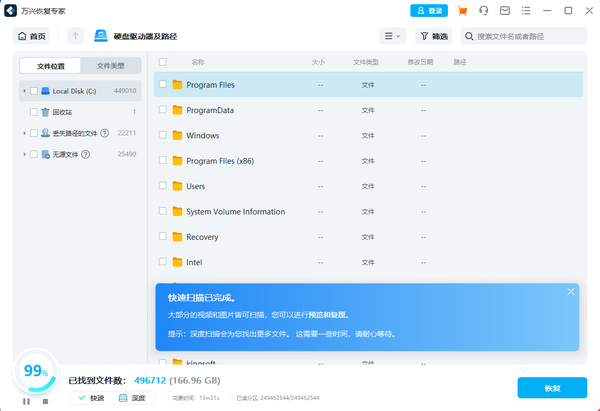Image resolution: width=600 pixels, height=411 pixels.
Task: Expand the 丢失路径的文件 tree node
Action: click(x=24, y=133)
